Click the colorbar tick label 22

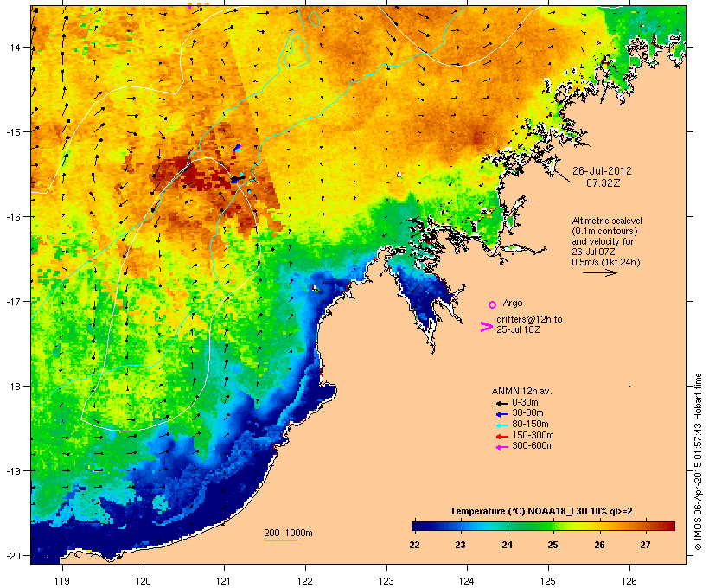coord(415,545)
